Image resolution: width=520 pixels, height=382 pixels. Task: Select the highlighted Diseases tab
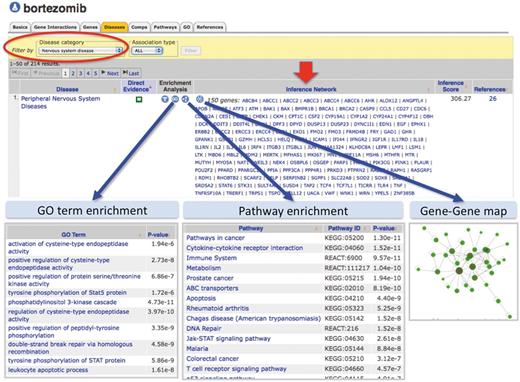[x=114, y=27]
